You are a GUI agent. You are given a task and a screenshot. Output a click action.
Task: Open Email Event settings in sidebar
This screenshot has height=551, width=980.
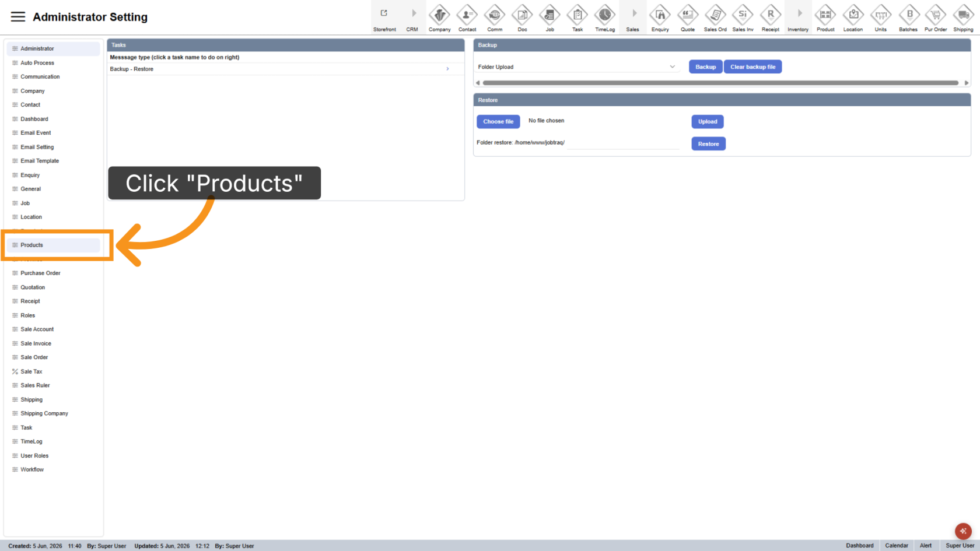(x=53, y=133)
